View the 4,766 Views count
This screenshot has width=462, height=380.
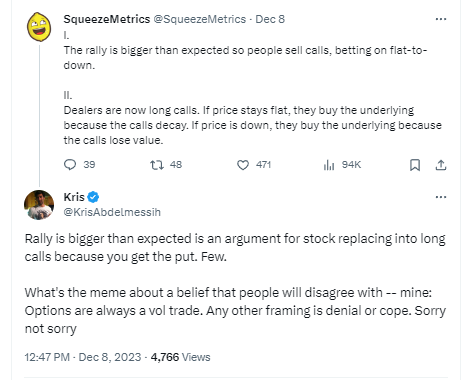click(180, 357)
